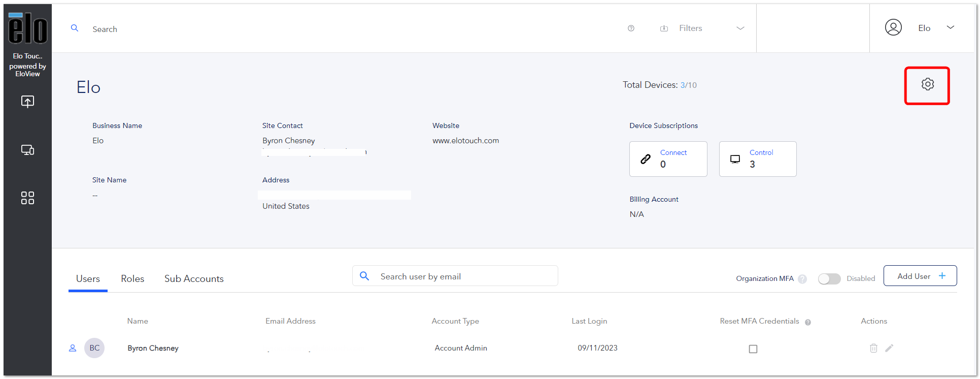The width and height of the screenshot is (980, 379).
Task: Open the content upload sidebar icon
Action: pyautogui.click(x=27, y=102)
